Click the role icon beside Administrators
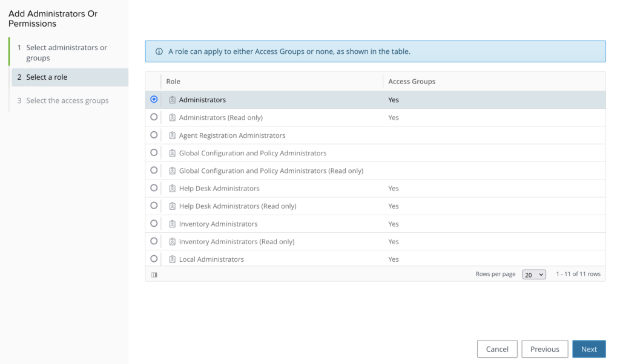 [x=173, y=100]
